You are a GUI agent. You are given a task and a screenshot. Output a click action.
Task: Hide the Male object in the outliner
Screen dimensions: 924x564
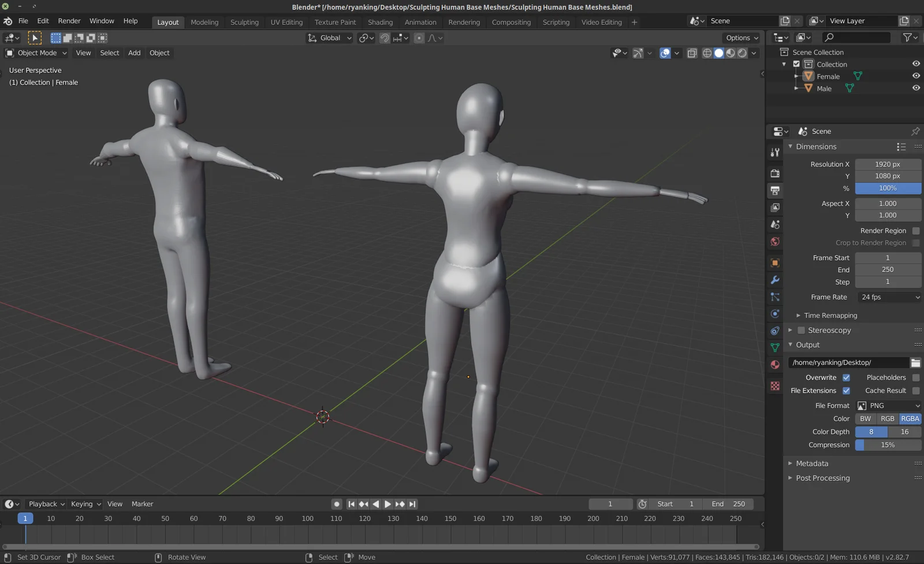(916, 88)
